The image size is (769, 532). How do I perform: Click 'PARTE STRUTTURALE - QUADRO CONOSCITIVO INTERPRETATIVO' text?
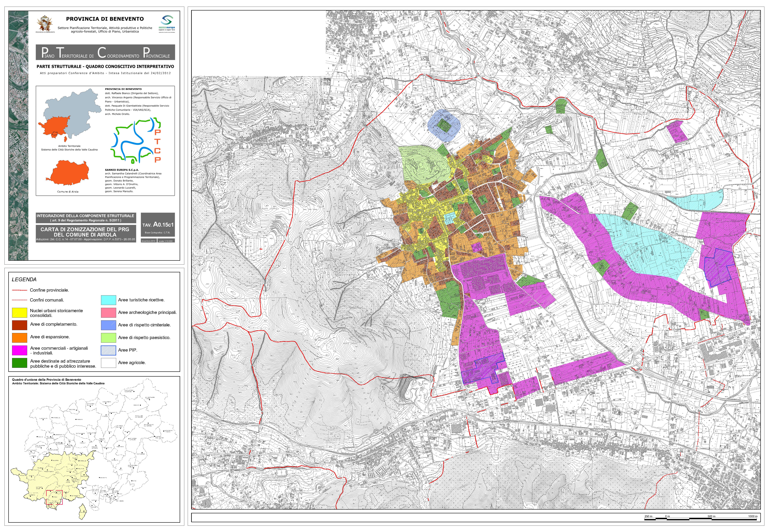(105, 67)
